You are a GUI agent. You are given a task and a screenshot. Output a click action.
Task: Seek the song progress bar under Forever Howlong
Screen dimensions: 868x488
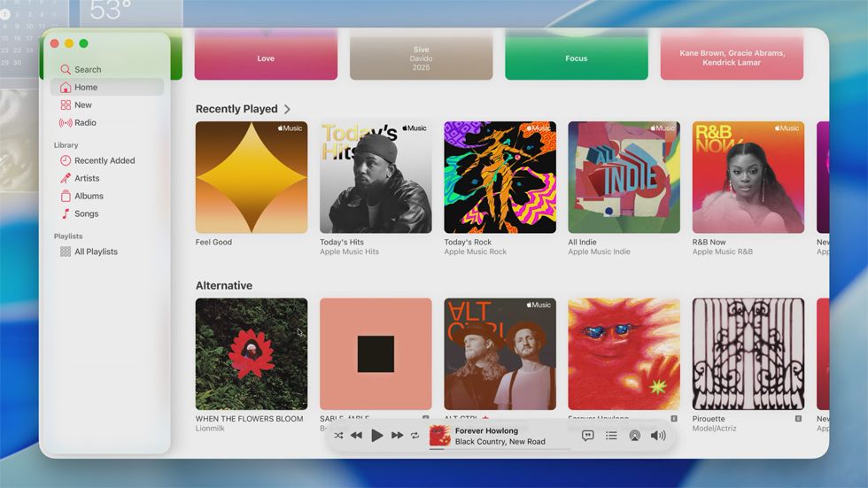tap(501, 449)
